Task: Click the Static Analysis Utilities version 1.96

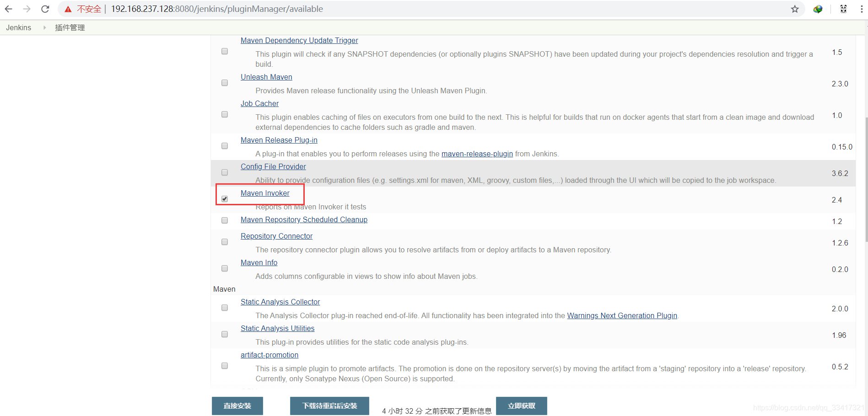Action: (x=839, y=335)
